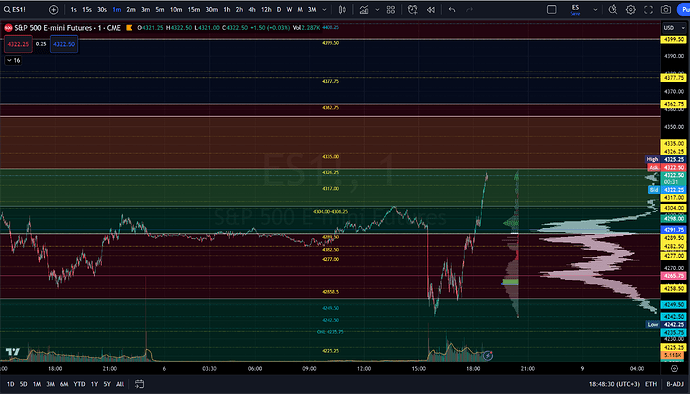Create an alert with alarm clock icon
The image size is (690, 394).
click(x=412, y=10)
